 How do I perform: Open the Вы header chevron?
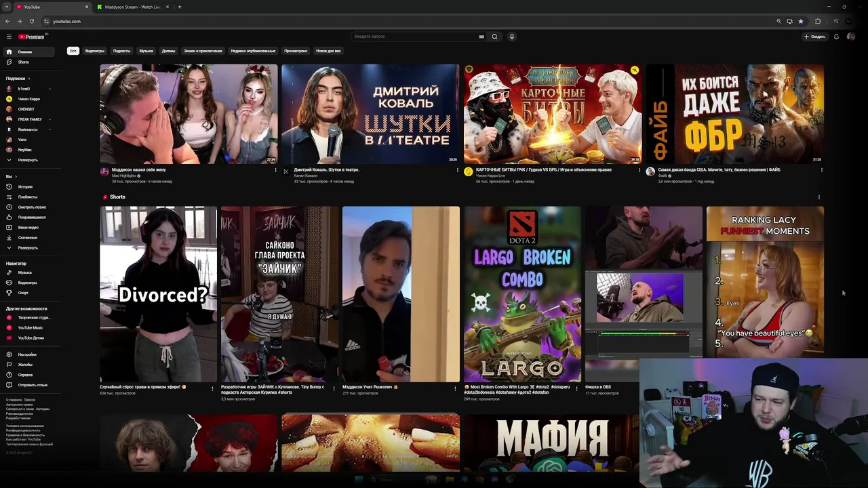tap(16, 176)
